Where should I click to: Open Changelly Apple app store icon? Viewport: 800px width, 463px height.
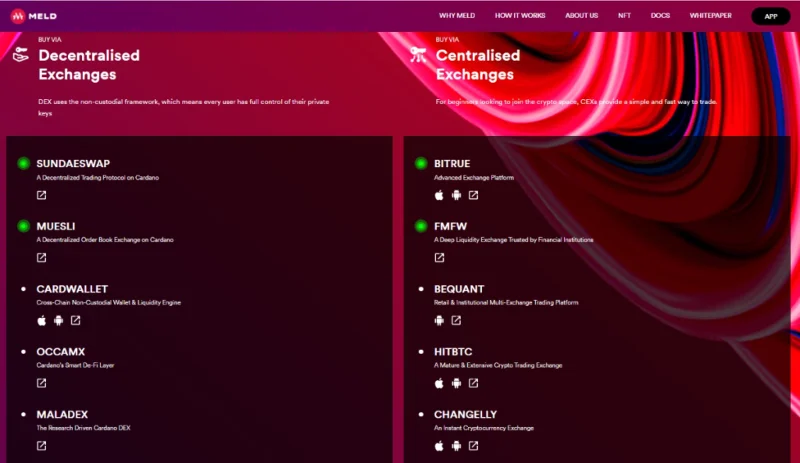439,446
